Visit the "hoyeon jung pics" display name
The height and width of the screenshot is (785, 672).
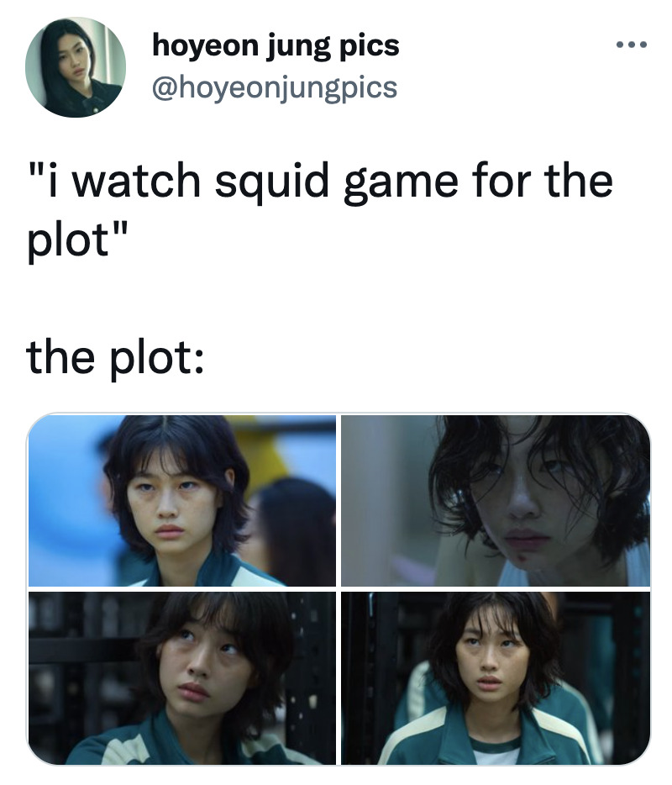[x=276, y=46]
